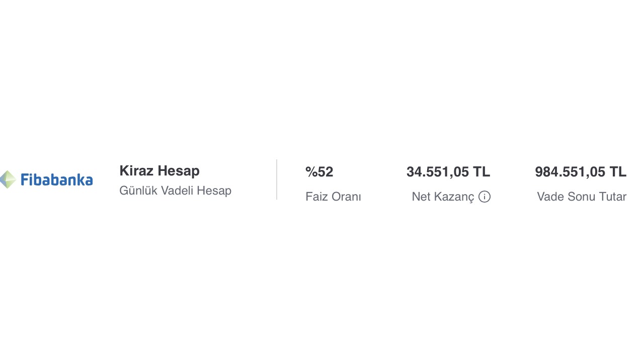Select the Vade Sonu Tutar label

(582, 197)
